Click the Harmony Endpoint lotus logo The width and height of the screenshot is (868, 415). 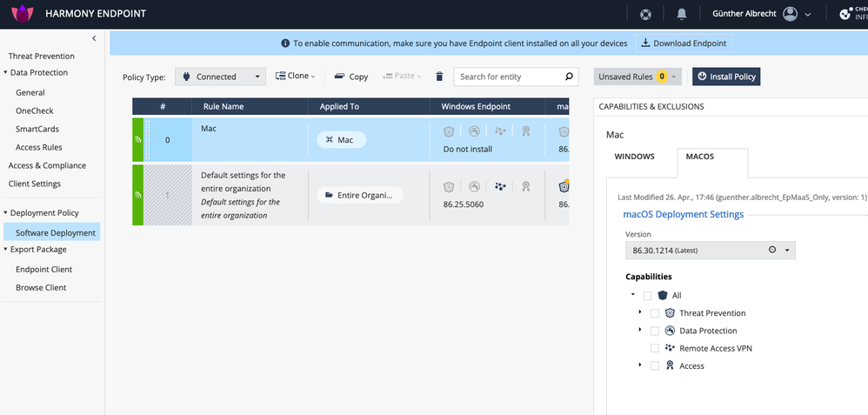click(x=22, y=13)
